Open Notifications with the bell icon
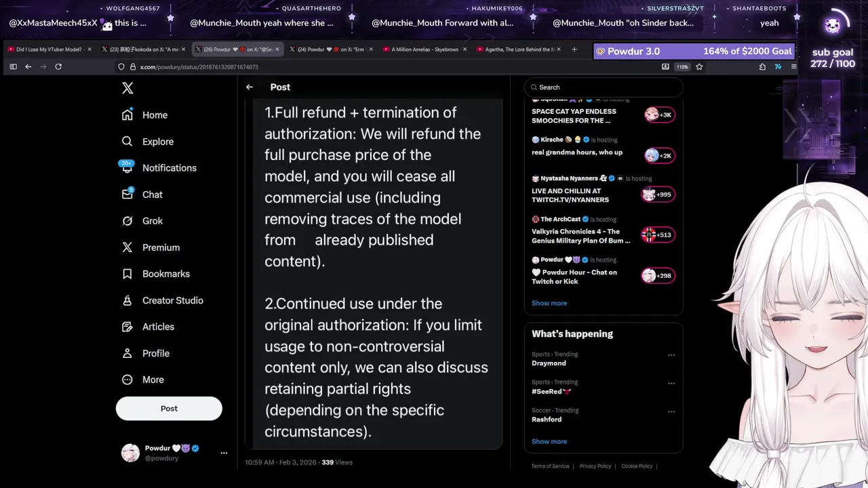Image resolution: width=868 pixels, height=488 pixels. click(127, 168)
